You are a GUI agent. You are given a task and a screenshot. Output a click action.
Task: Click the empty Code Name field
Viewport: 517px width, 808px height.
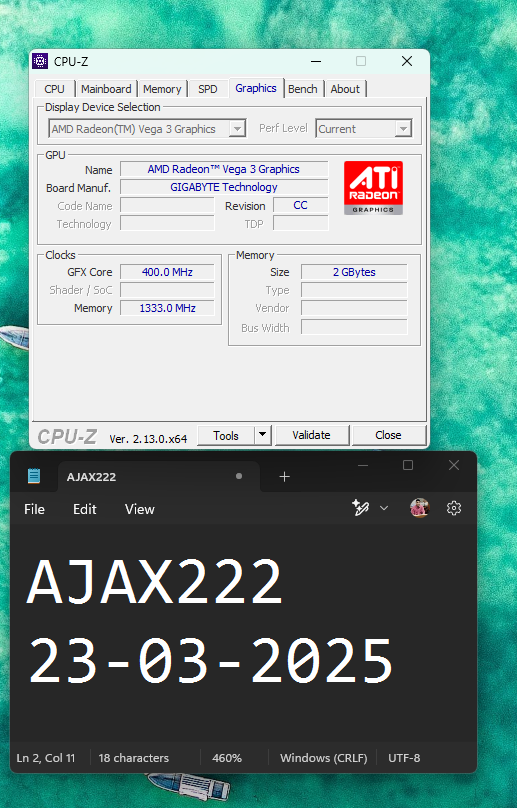[167, 205]
